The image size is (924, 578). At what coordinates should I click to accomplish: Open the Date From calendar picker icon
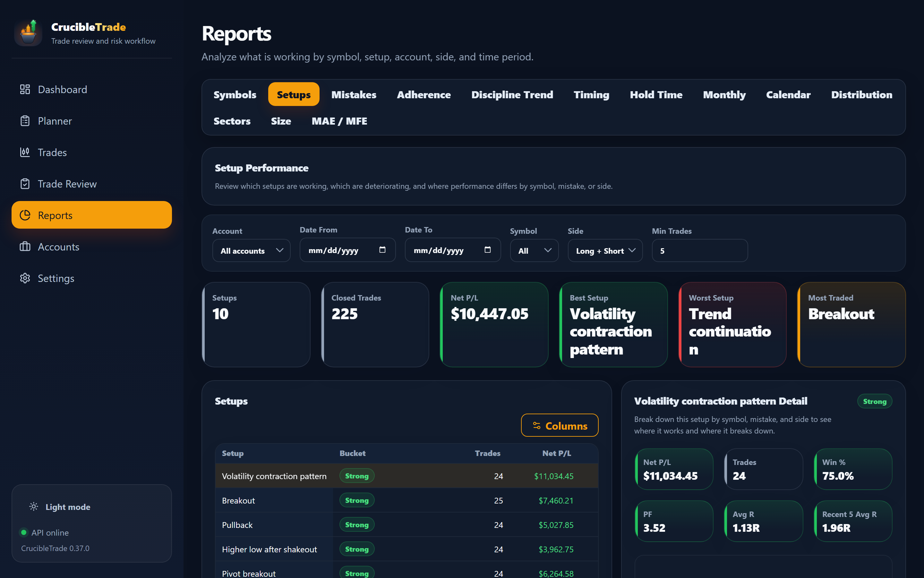click(382, 250)
